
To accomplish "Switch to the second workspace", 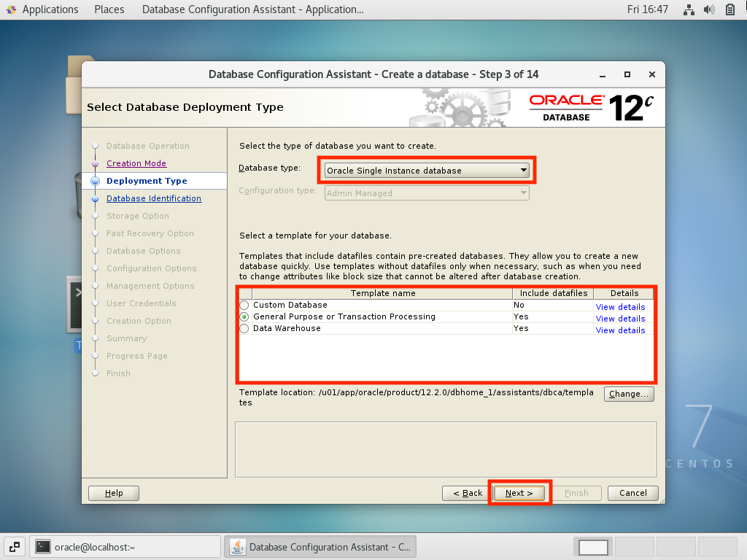I will tap(635, 547).
